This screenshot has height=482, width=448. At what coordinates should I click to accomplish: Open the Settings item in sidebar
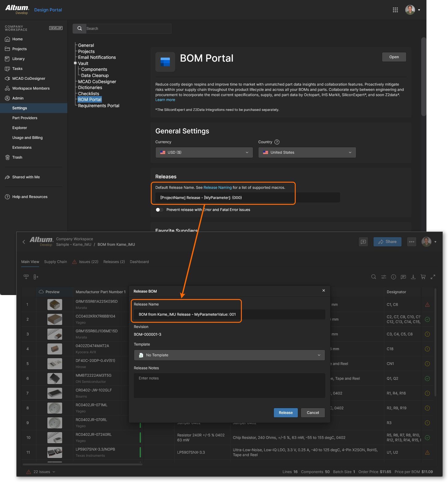coord(34,108)
